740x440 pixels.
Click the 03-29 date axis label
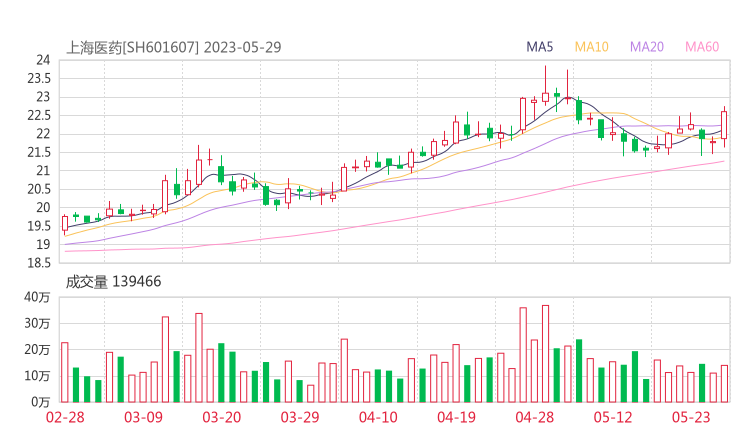(x=300, y=417)
